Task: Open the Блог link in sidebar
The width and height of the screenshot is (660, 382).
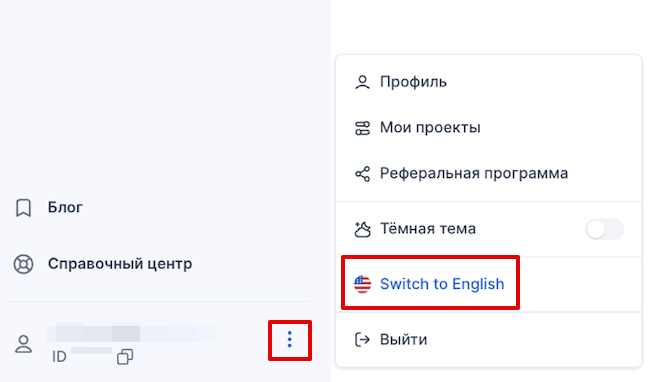Action: (x=65, y=208)
